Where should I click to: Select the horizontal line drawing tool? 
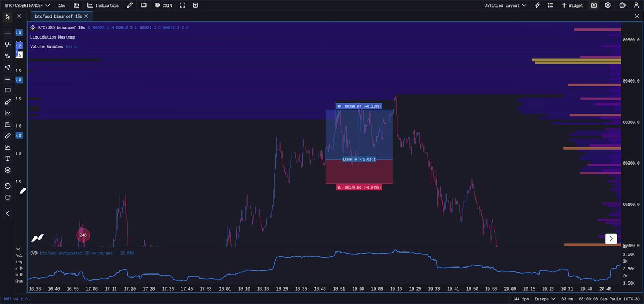(8, 33)
